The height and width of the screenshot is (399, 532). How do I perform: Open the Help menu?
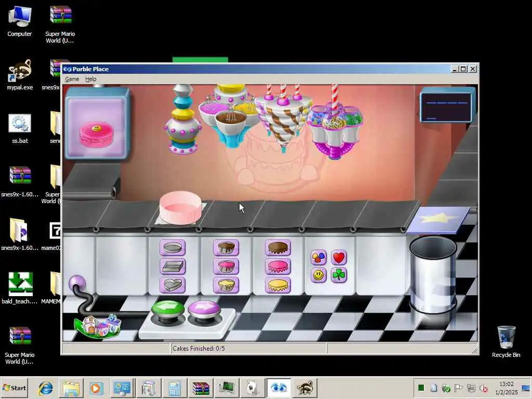tap(90, 79)
